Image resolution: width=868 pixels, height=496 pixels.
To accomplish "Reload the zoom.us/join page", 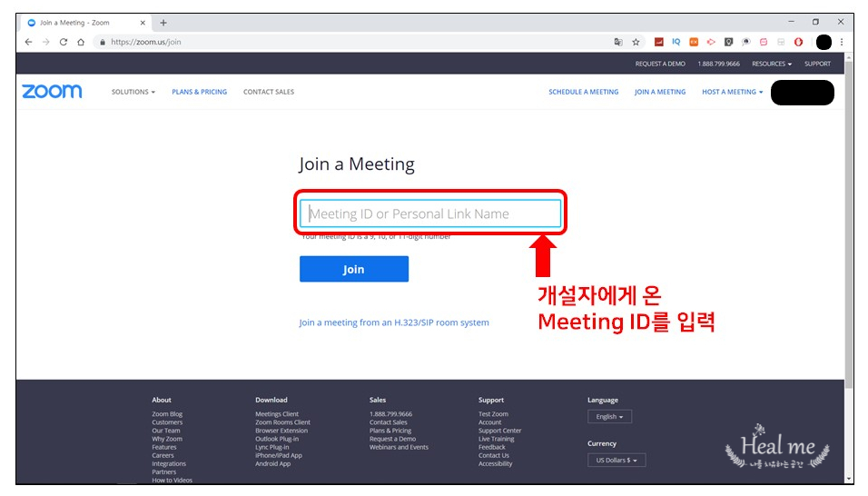I will [64, 42].
